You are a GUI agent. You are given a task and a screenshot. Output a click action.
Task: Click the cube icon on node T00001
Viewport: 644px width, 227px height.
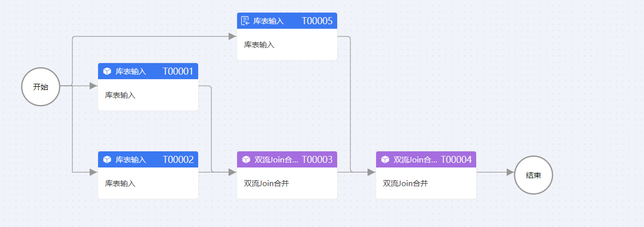click(x=107, y=71)
